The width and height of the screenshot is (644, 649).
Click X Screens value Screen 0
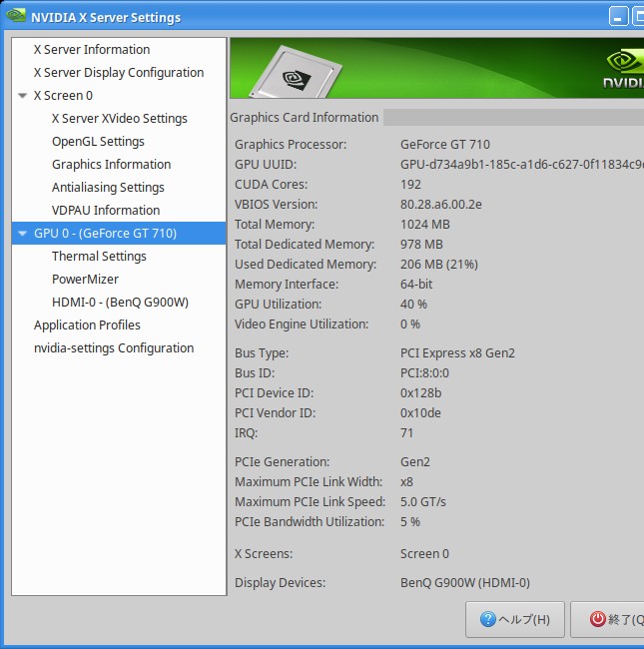tap(424, 554)
